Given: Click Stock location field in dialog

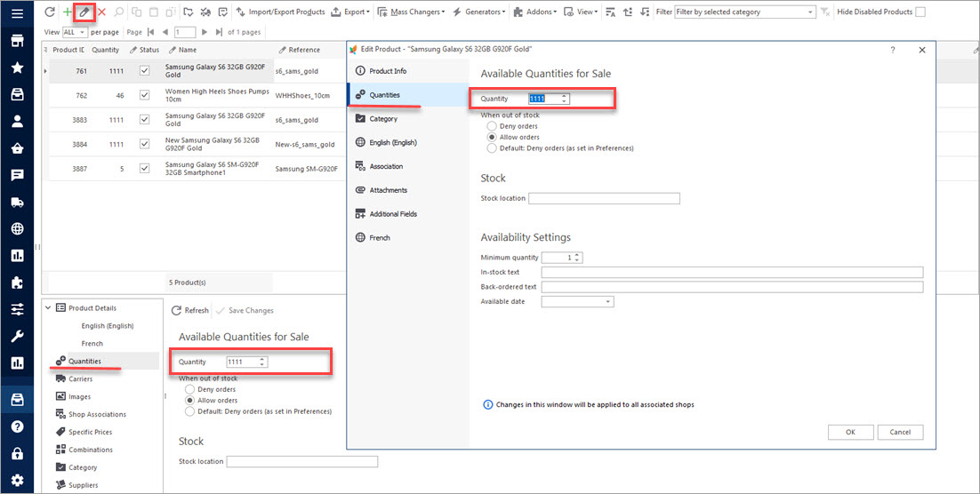Looking at the screenshot, I should pos(605,199).
